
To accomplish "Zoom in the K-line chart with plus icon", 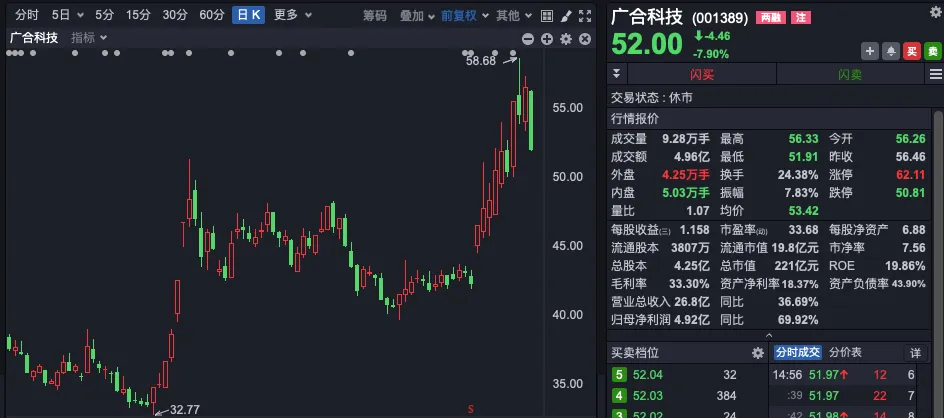I will [x=547, y=38].
